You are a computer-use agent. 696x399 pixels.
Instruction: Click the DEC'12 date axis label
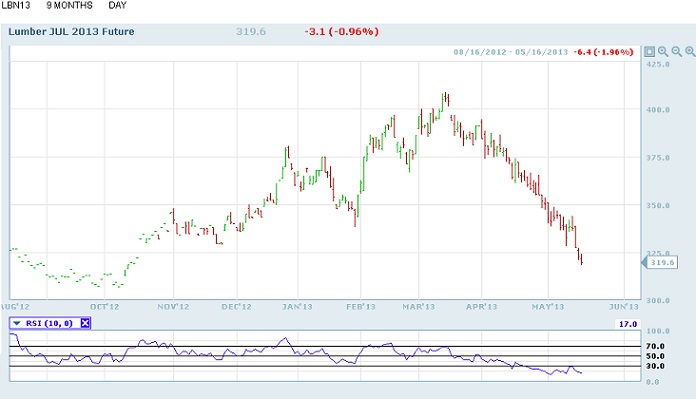coord(237,307)
